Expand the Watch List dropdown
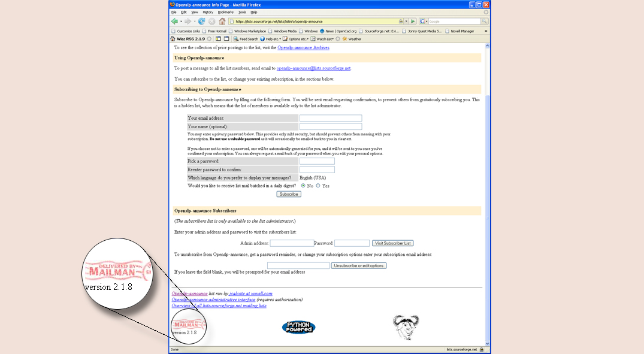Image resolution: width=644 pixels, height=354 pixels. tap(332, 40)
